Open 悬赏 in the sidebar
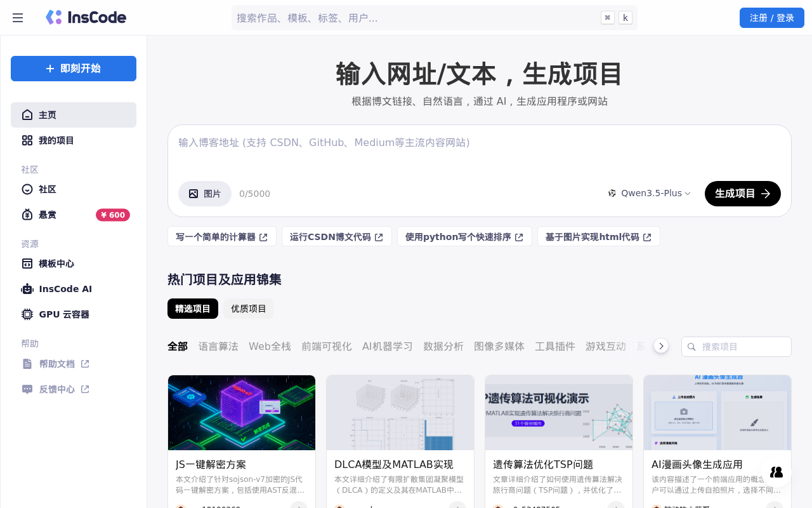 coord(74,215)
